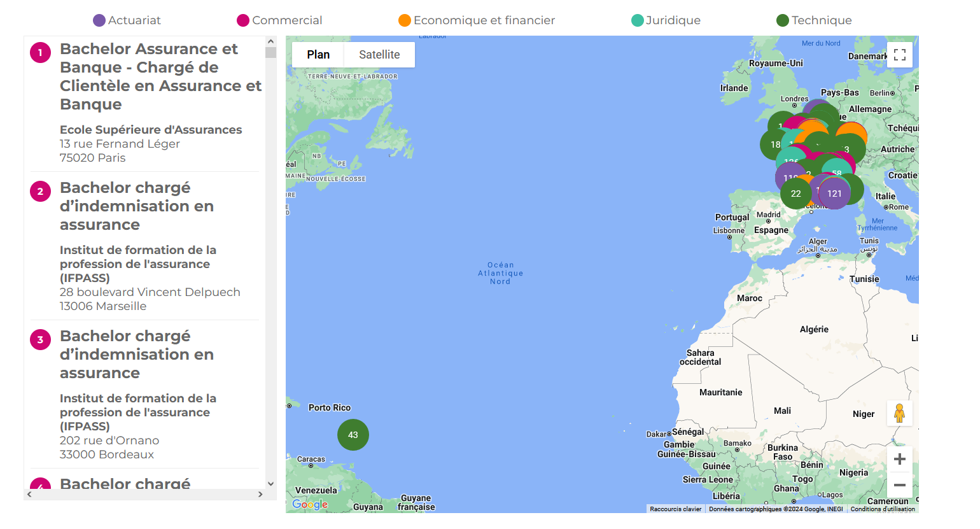This screenshot has height=529, width=980.
Task: Click the 75020 Paris postal line
Action: (92, 158)
